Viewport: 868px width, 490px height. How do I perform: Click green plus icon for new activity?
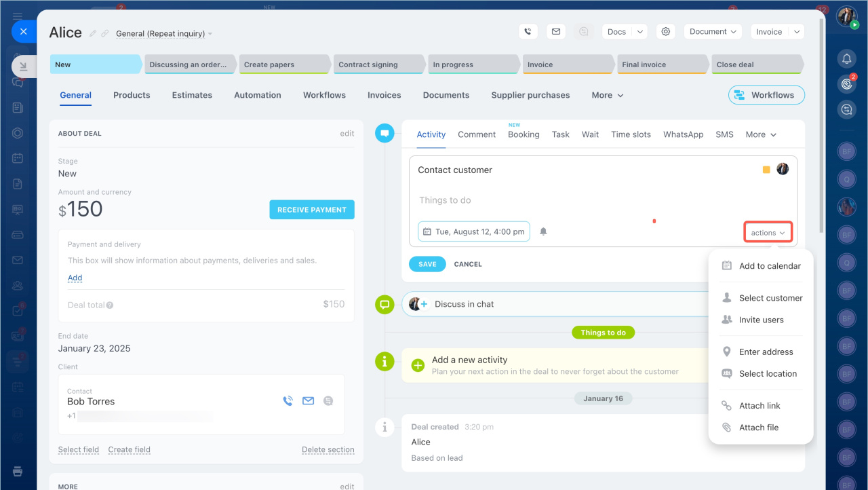pos(418,365)
